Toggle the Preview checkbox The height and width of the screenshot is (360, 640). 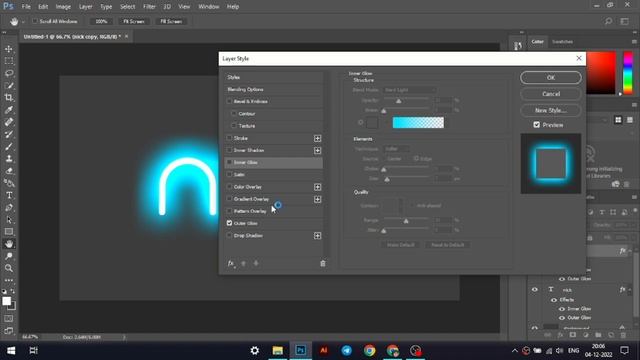[536, 125]
